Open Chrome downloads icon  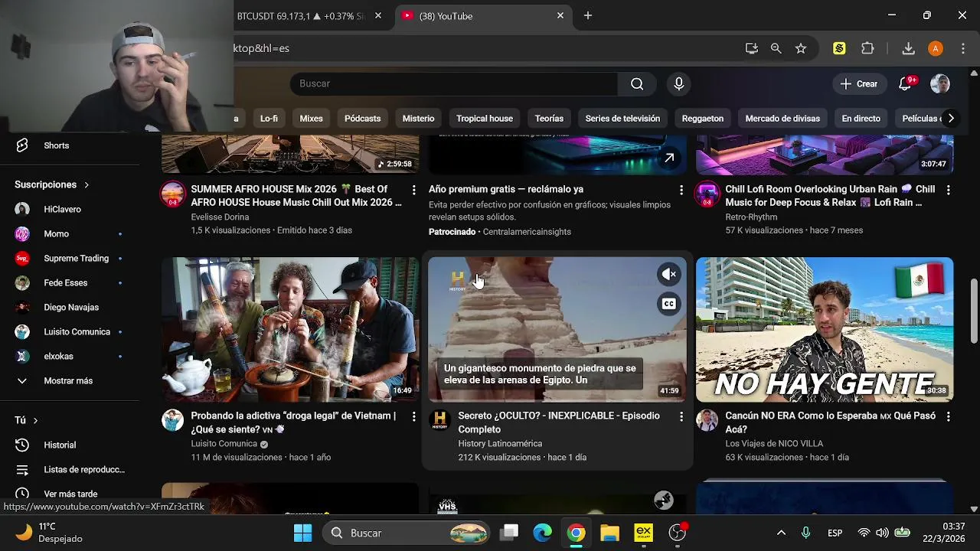click(x=908, y=48)
